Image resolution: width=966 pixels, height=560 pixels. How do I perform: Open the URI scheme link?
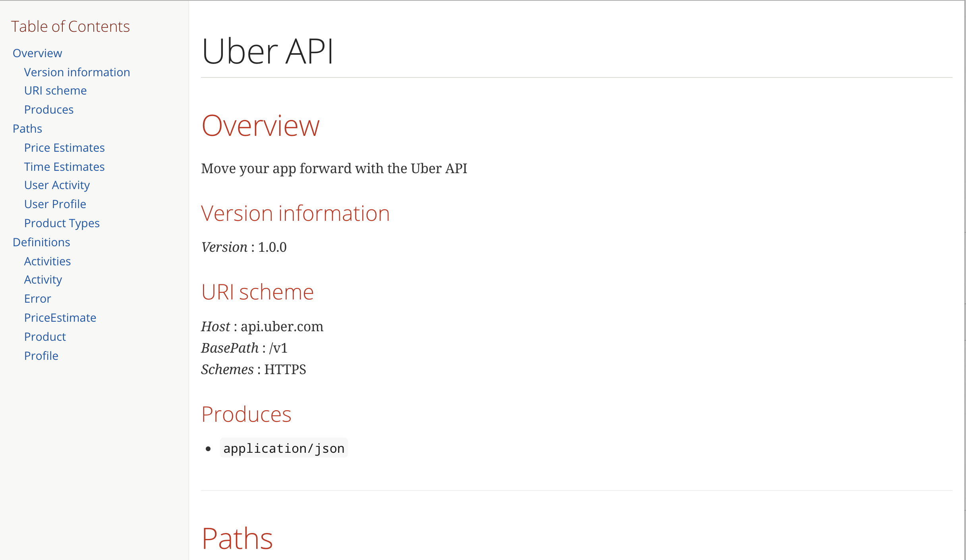[55, 90]
